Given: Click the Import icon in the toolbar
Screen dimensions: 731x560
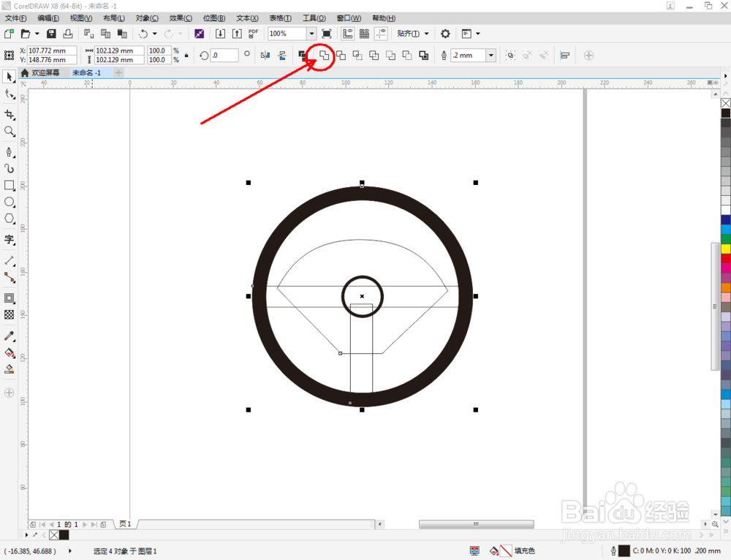Looking at the screenshot, I should (220, 34).
